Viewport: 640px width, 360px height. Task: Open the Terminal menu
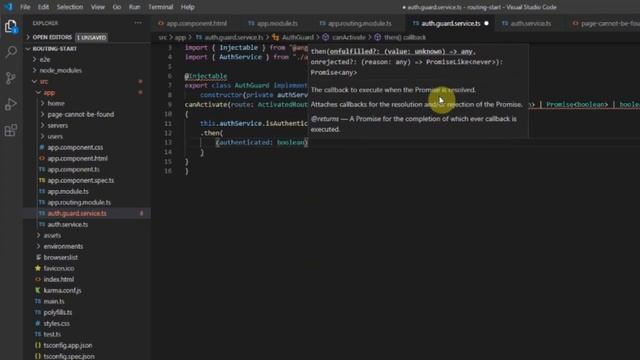tap(160, 7)
